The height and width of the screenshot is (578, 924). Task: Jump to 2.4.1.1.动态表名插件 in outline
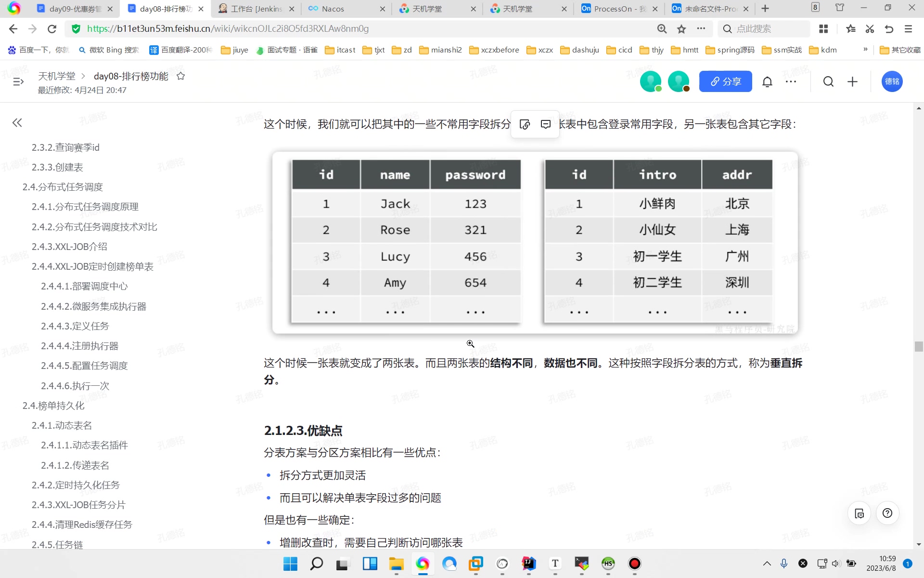click(84, 445)
